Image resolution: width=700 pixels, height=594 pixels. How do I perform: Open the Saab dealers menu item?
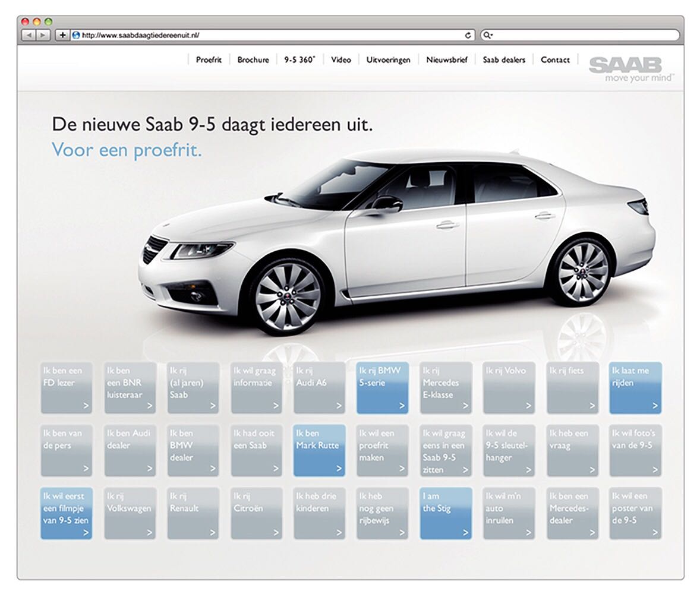pos(504,60)
